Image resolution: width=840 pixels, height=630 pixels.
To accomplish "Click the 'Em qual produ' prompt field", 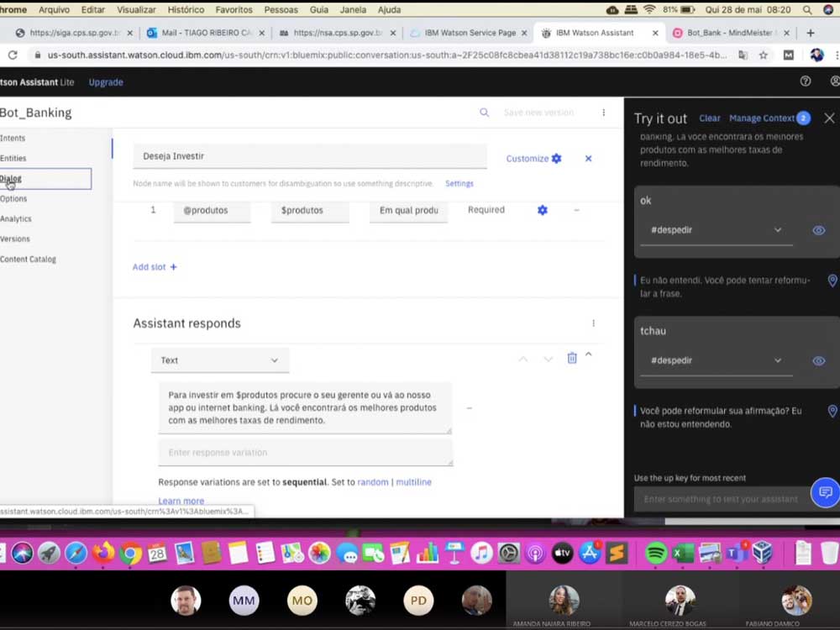I will pos(408,211).
